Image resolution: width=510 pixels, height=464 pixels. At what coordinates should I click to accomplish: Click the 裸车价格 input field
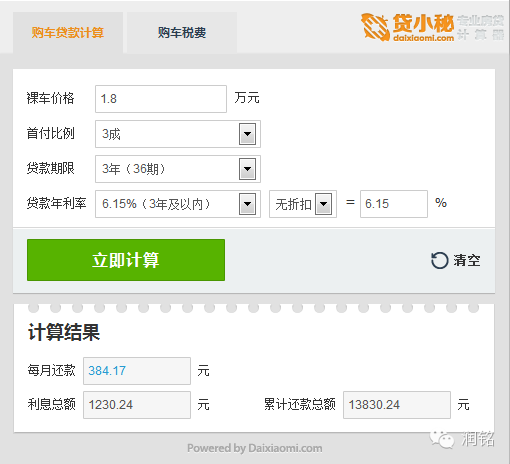coord(161,99)
